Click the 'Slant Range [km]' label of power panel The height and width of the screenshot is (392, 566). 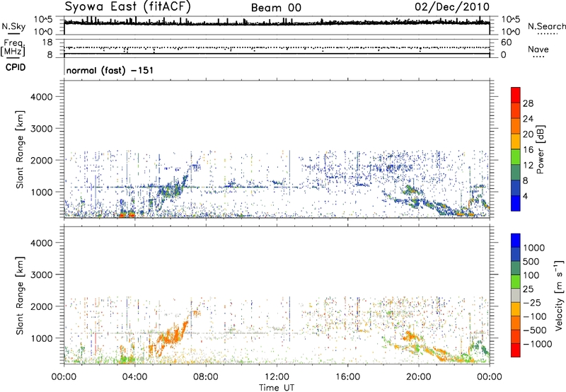[x=20, y=149]
